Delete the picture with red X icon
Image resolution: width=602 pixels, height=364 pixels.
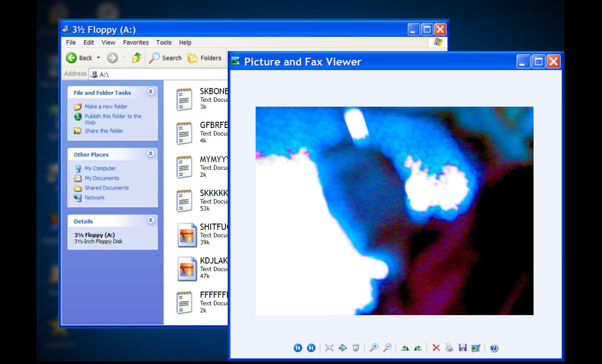[x=436, y=348]
